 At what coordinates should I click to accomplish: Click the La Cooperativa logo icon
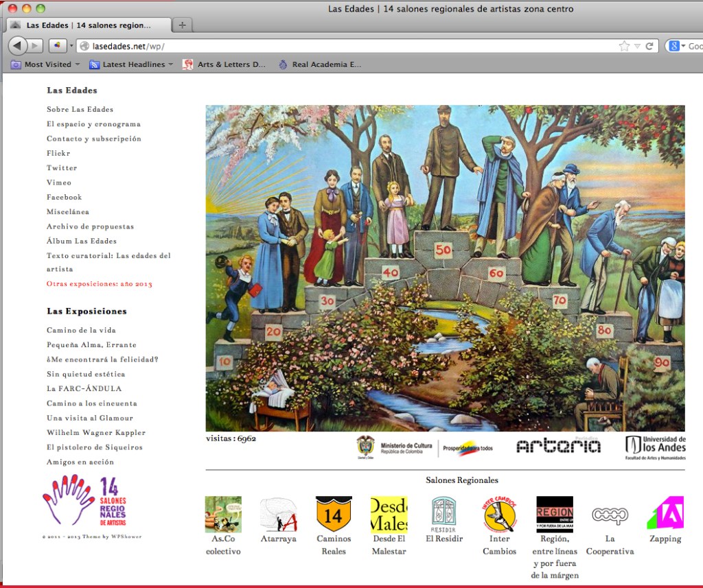(610, 515)
